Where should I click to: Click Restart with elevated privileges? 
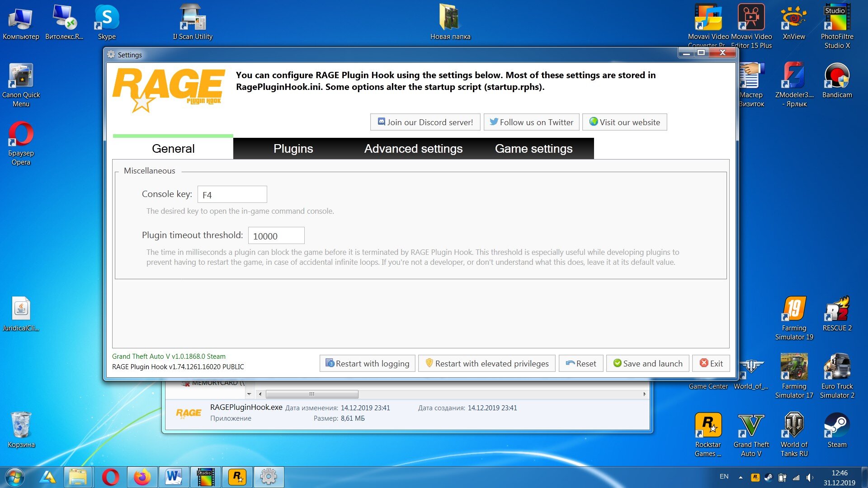486,363
